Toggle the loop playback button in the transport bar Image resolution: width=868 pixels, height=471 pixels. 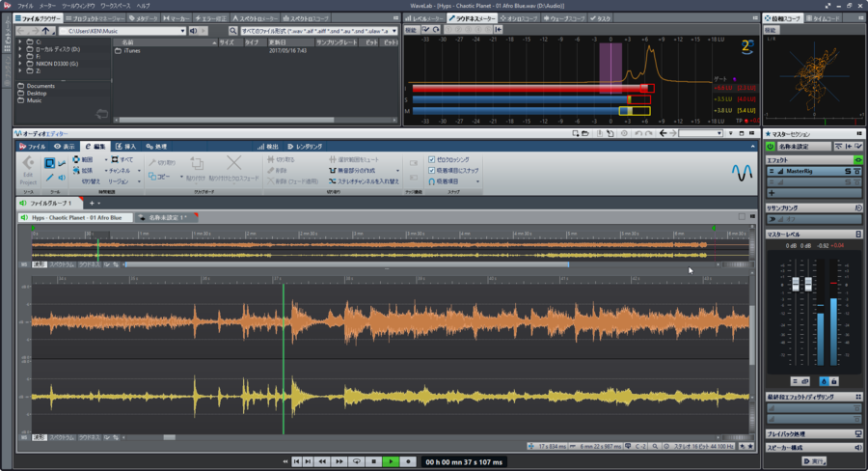[357, 461]
